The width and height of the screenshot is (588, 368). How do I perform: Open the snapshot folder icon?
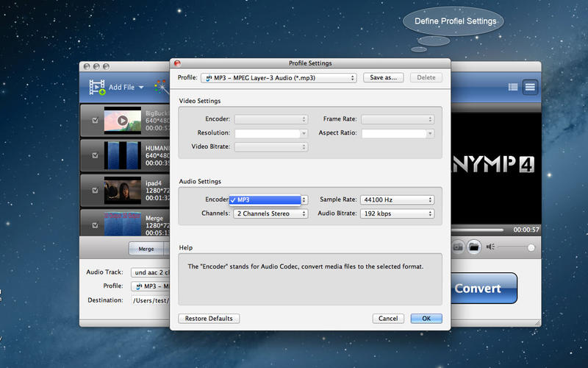click(474, 247)
